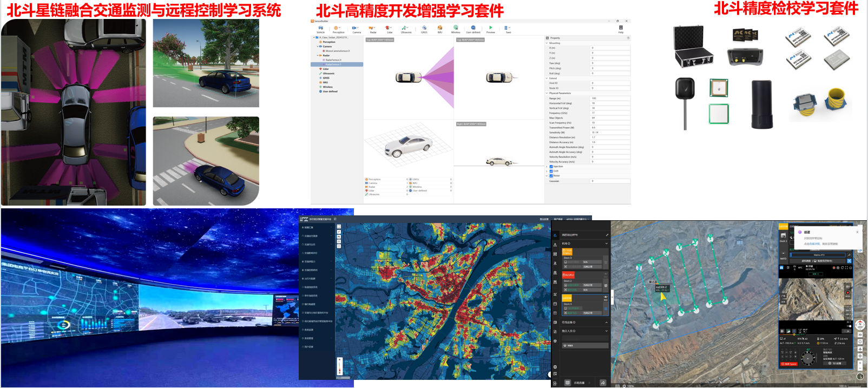Collapse the Mounting property section
Viewport: 868px width, 388px height.
coord(547,43)
